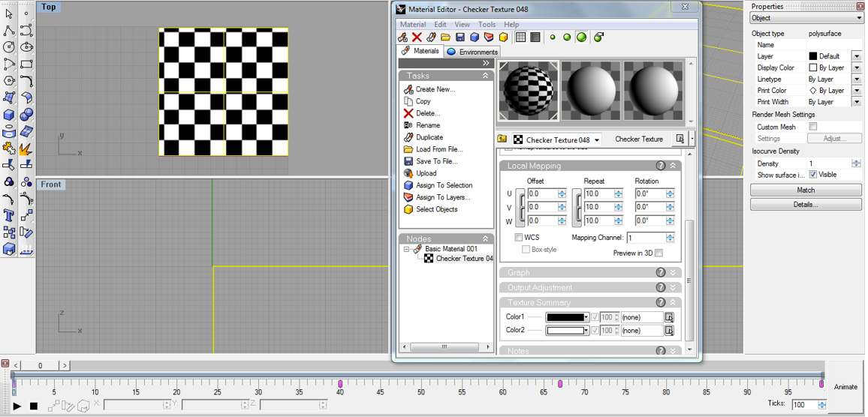Click the Play button on the timeline

(17, 406)
